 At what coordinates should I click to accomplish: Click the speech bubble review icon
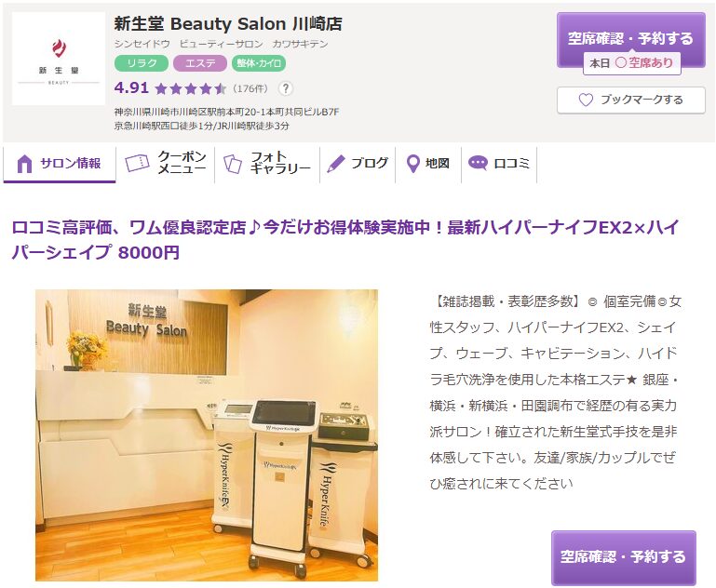[478, 163]
